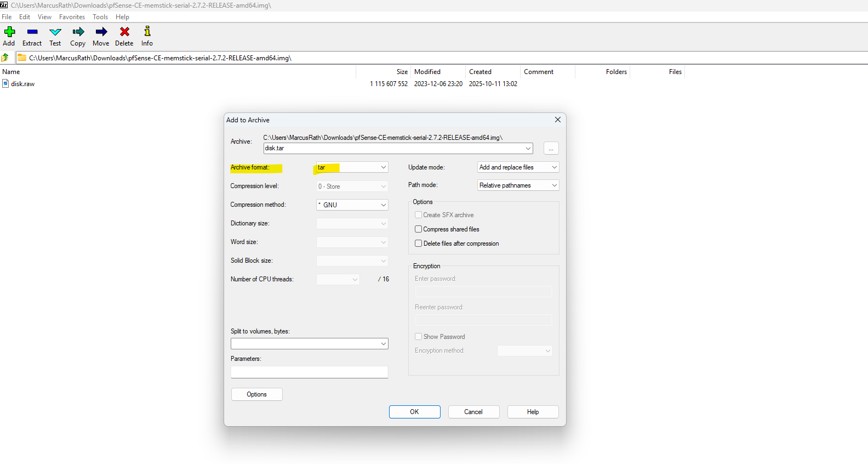Viewport: 868px width, 464px height.
Task: Click the green Add toolbar icon
Action: [9, 32]
